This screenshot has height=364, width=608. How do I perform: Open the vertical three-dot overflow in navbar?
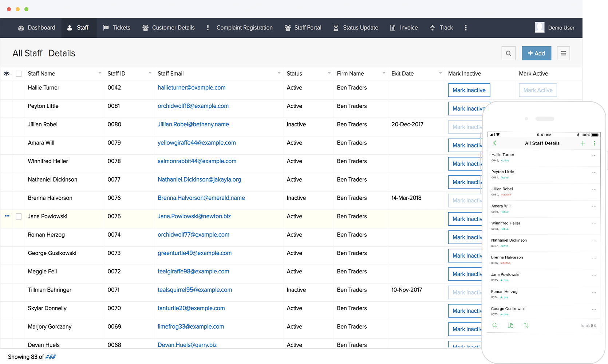pyautogui.click(x=466, y=28)
